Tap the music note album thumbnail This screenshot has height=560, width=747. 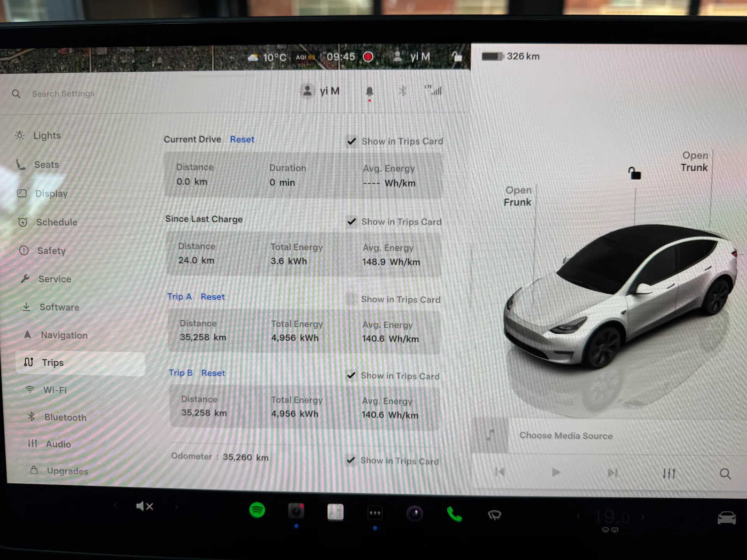pos(490,435)
